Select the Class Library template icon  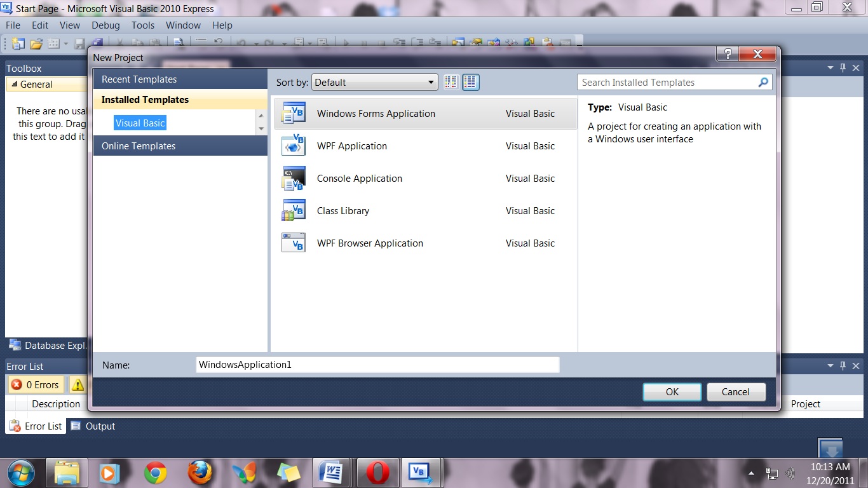(x=294, y=210)
